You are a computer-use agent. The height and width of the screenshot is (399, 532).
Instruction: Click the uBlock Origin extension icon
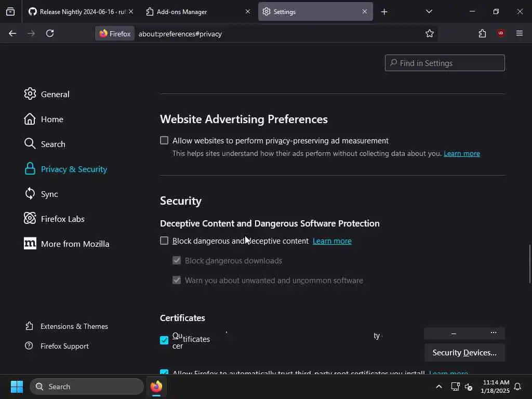[x=501, y=33]
